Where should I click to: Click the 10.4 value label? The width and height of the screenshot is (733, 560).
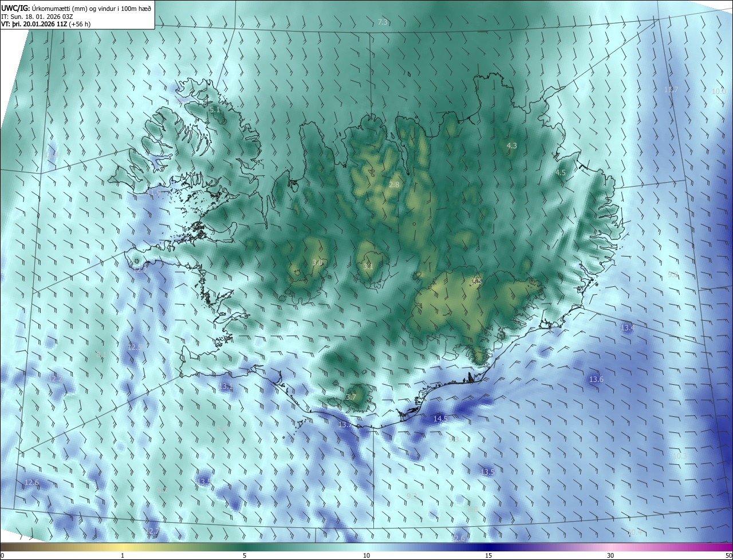coord(635,533)
